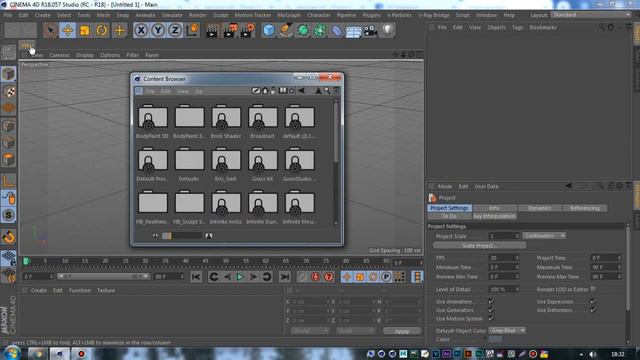This screenshot has height=360, width=640.
Task: Select the Move tool in top toolbar
Action: 67,30
